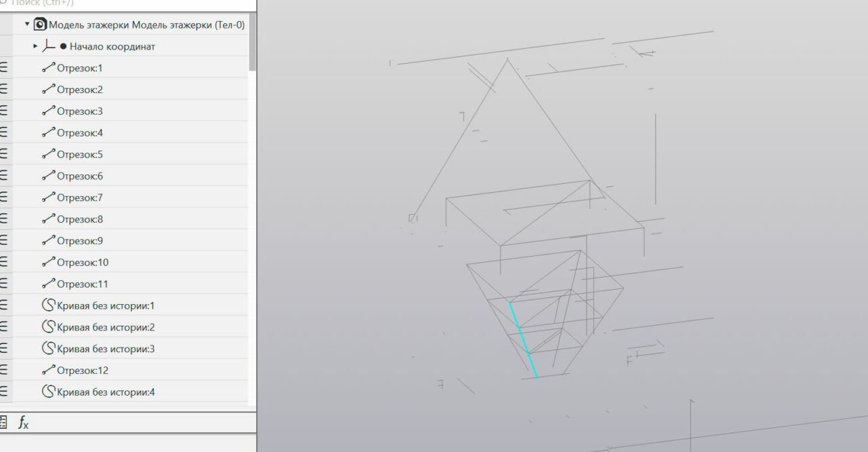Click the curve icon of Кривая без истории:1
The height and width of the screenshot is (452, 868).
[48, 305]
